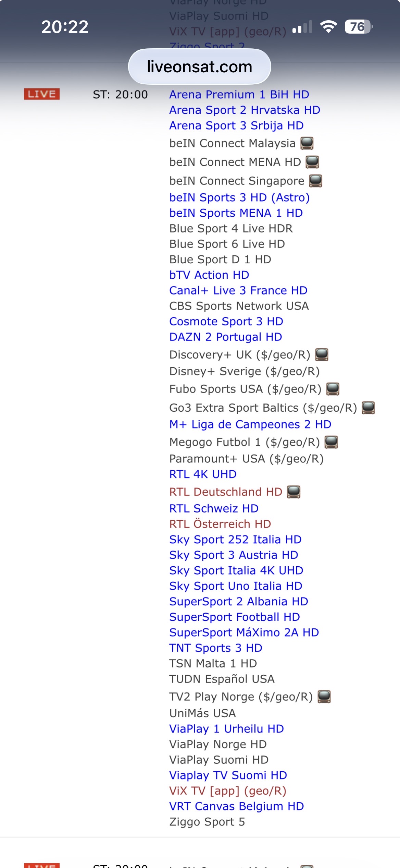Screen dimensions: 400x868
Task: Tap the red LIVE badge
Action: [42, 94]
